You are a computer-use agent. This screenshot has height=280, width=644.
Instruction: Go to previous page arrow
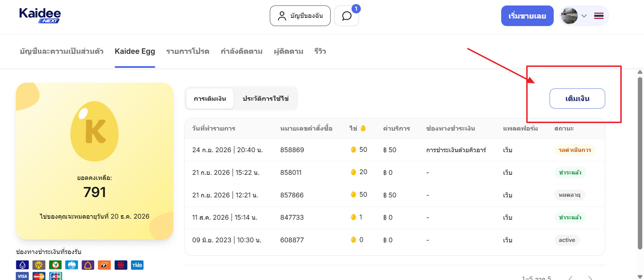click(x=571, y=278)
